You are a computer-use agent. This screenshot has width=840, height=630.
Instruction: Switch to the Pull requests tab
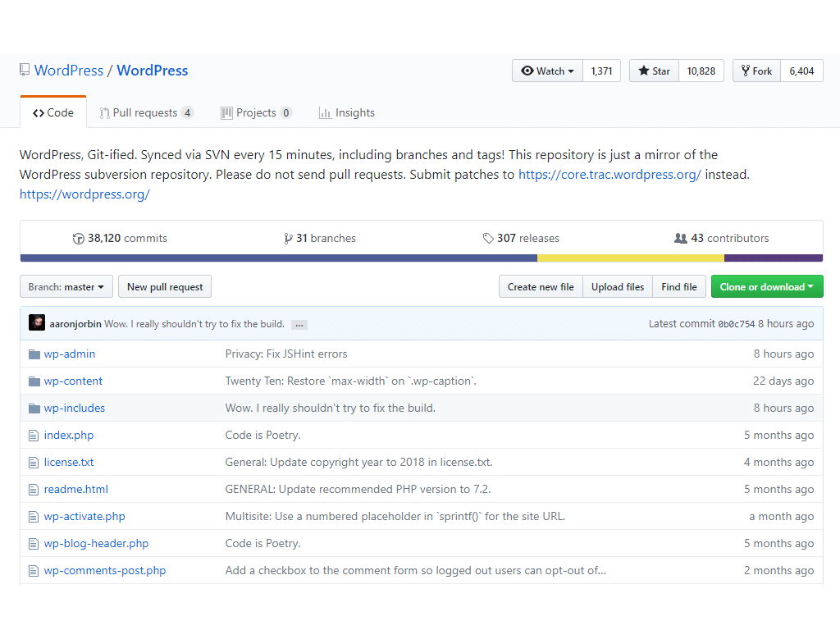click(x=146, y=113)
